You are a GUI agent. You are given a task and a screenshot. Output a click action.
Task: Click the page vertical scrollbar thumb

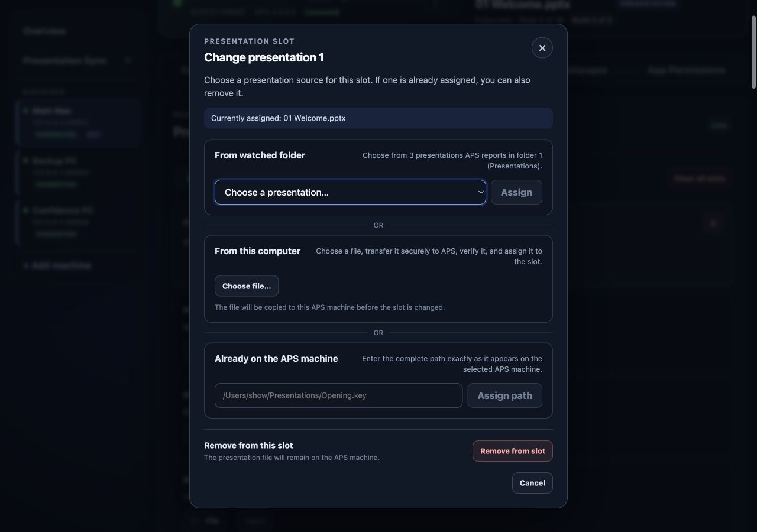click(753, 53)
